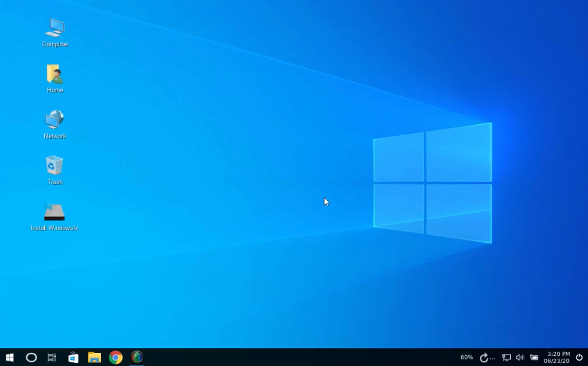Open the volume speaker tray icon
Image resolution: width=588 pixels, height=366 pixels.
520,358
